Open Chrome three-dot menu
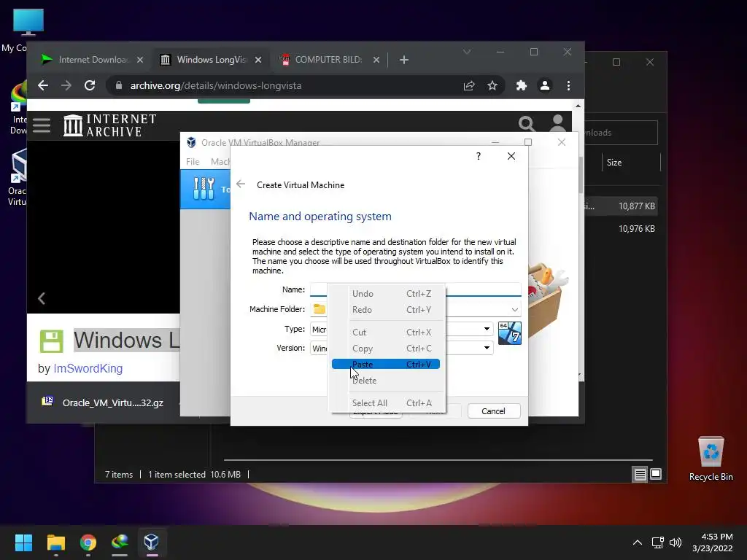The height and width of the screenshot is (560, 747). tap(568, 86)
